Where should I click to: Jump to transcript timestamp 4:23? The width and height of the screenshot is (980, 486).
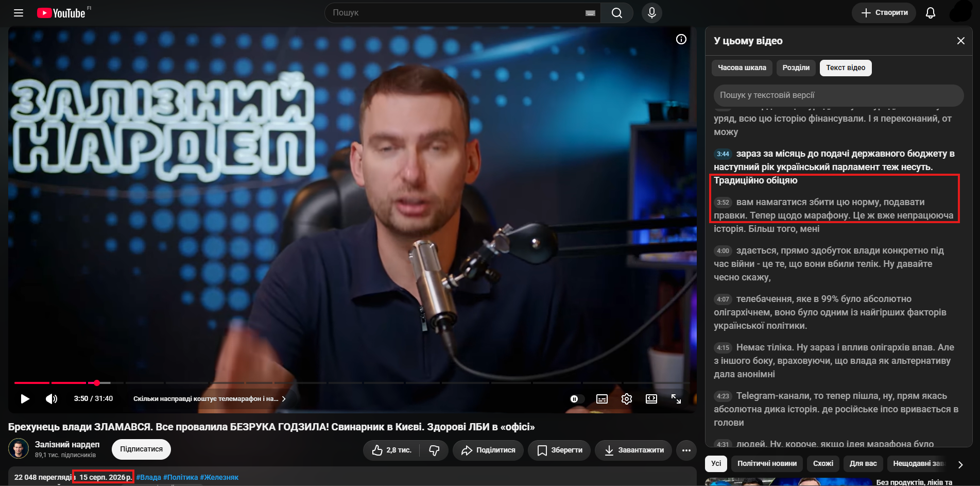tap(723, 396)
